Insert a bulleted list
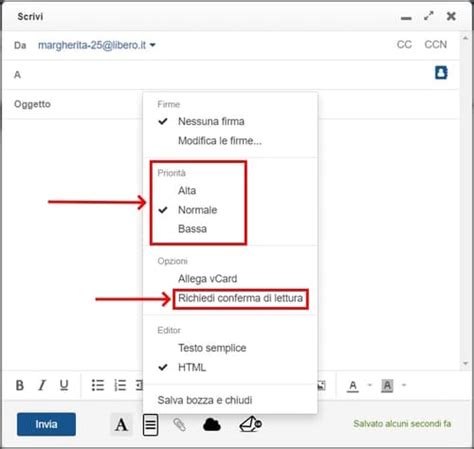Viewport: 474px width, 449px height. [x=98, y=385]
